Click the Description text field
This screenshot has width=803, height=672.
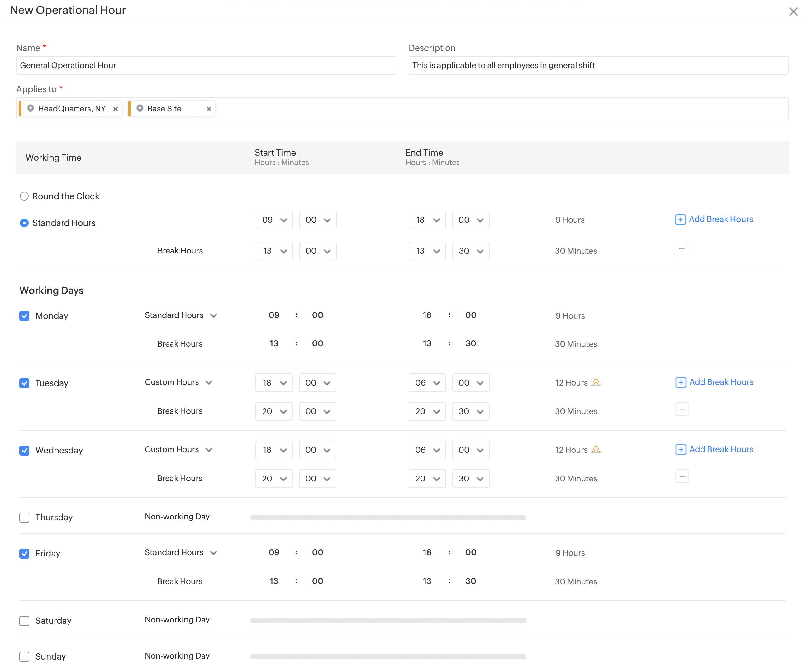coord(598,65)
